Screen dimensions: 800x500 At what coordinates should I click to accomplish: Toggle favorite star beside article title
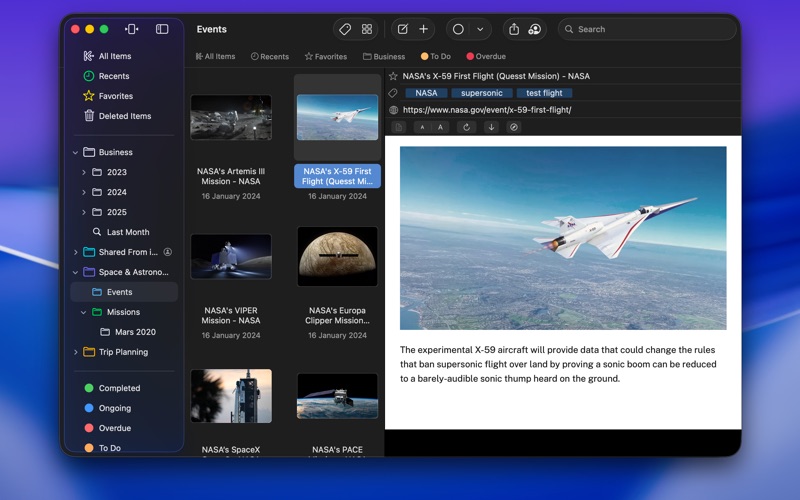[x=393, y=76]
